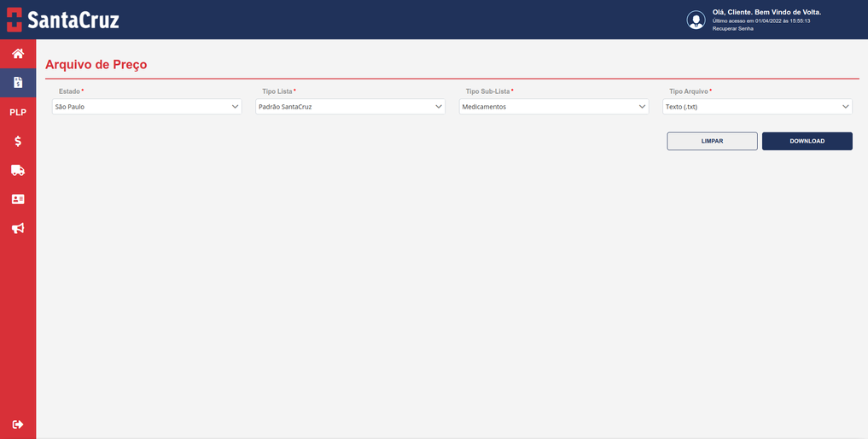
Task: Click the user profile avatar
Action: pos(696,20)
